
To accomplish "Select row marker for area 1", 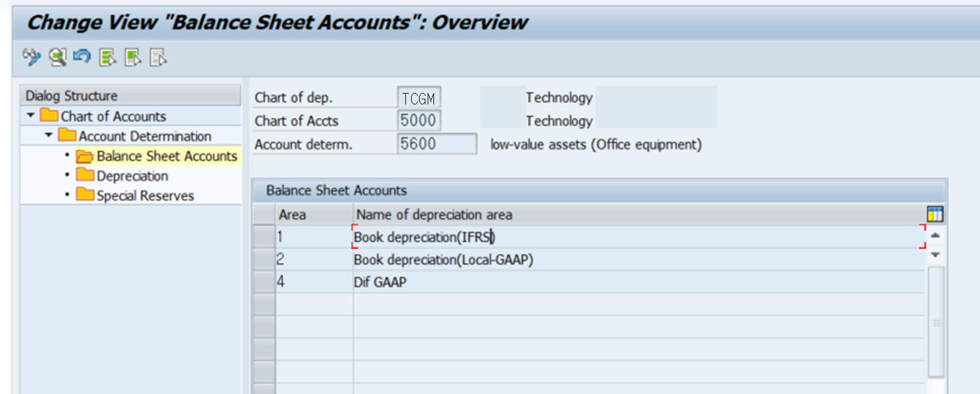I will coord(265,237).
